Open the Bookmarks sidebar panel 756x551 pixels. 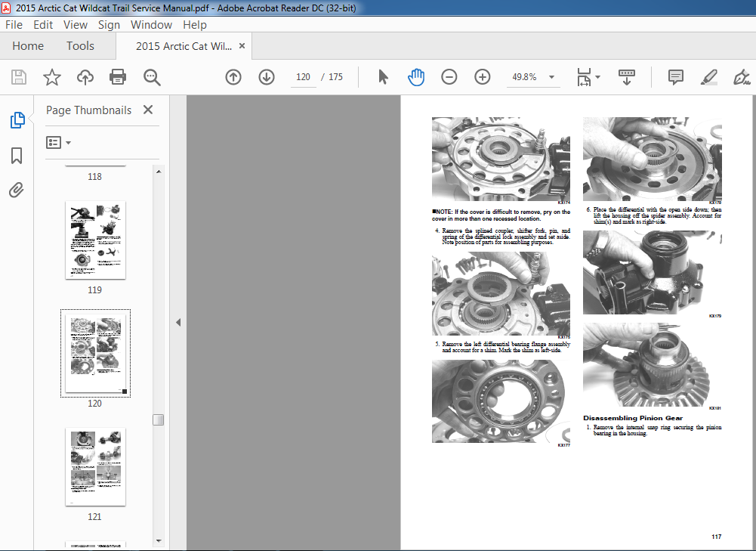(17, 156)
